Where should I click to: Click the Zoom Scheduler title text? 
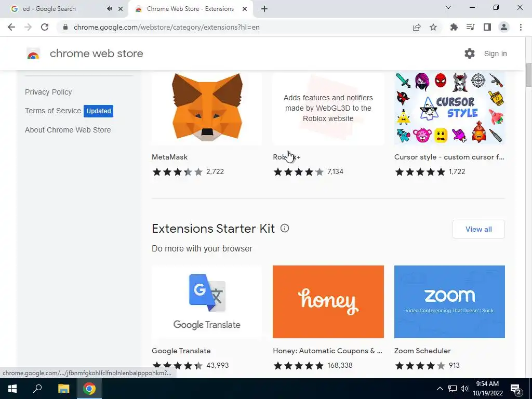[x=422, y=351]
